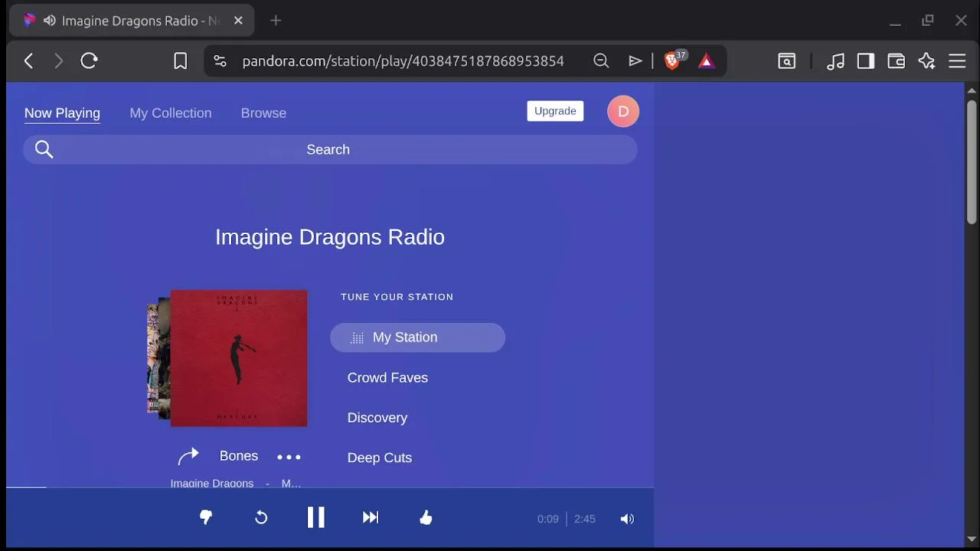Thumbs up the song Bones

tap(426, 517)
